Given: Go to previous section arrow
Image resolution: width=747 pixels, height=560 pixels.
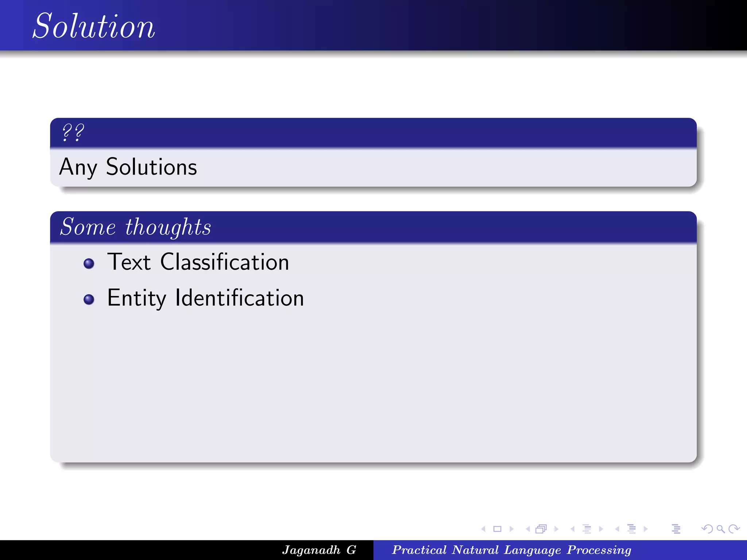Looking at the screenshot, I should [x=617, y=529].
